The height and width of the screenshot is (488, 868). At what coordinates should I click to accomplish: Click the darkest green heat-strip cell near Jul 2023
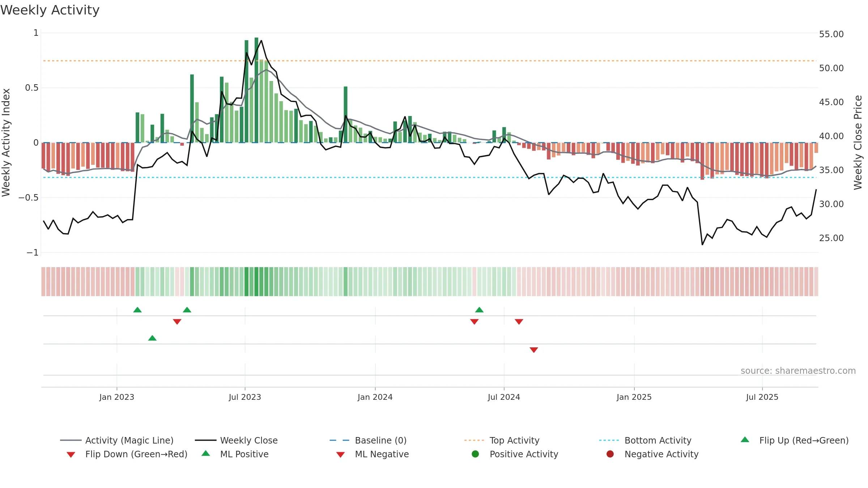[256, 282]
